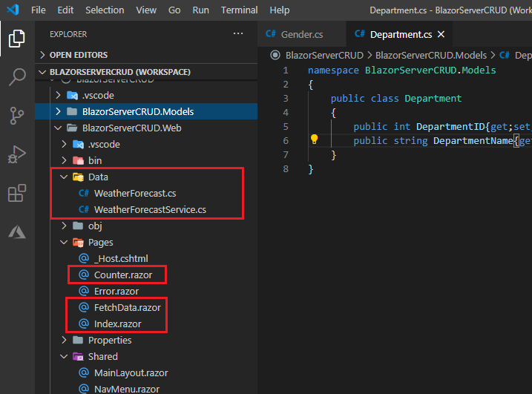This screenshot has height=394, width=532.
Task: Click the VS Code logo icon
Action: coord(13,10)
